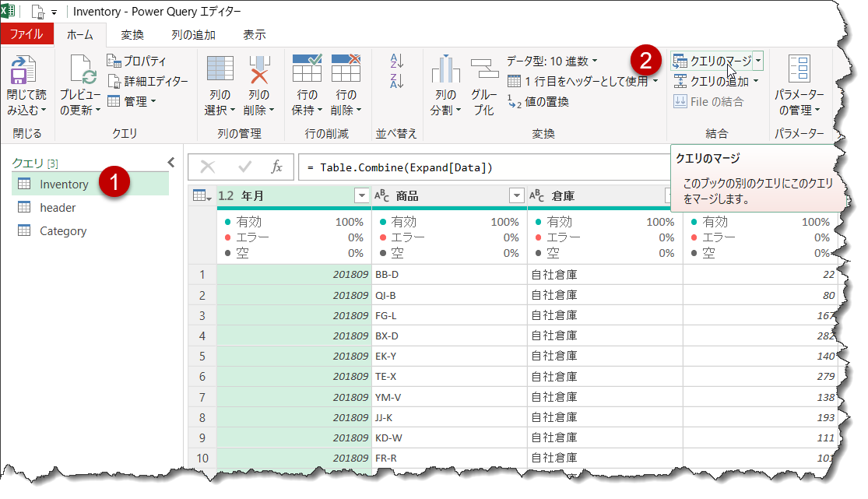This screenshot has width=868, height=499.
Task: Open the quick access toolbar customize arrow
Action: click(x=54, y=12)
